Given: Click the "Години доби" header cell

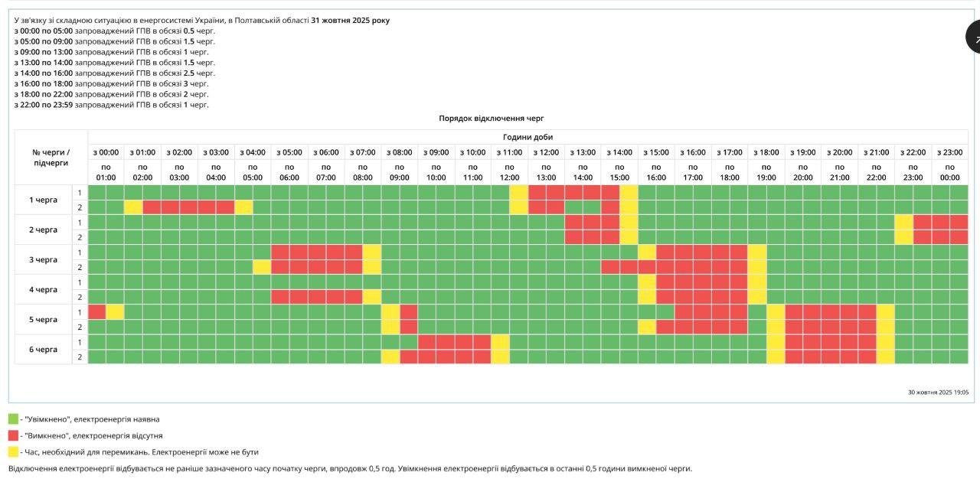Looking at the screenshot, I should coord(528,137).
